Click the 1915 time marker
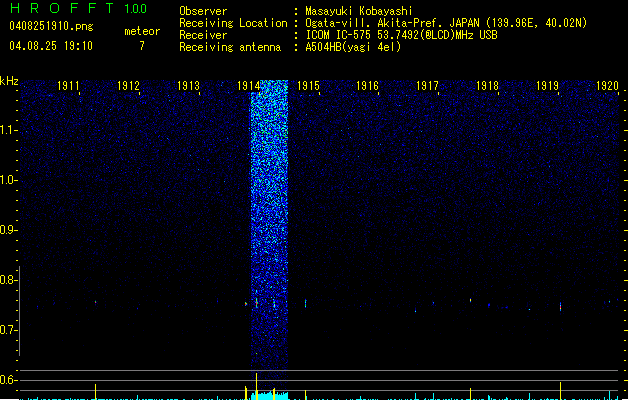The image size is (629, 400). pyautogui.click(x=308, y=86)
